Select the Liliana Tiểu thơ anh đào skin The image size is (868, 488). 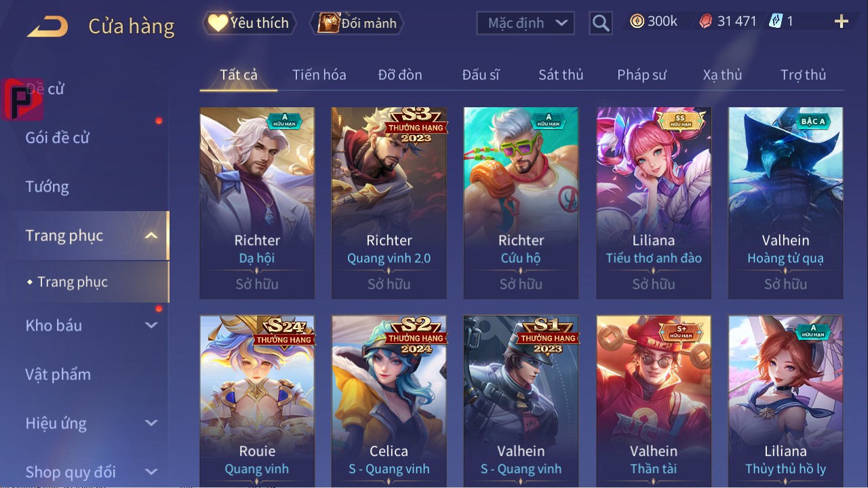[x=654, y=202]
